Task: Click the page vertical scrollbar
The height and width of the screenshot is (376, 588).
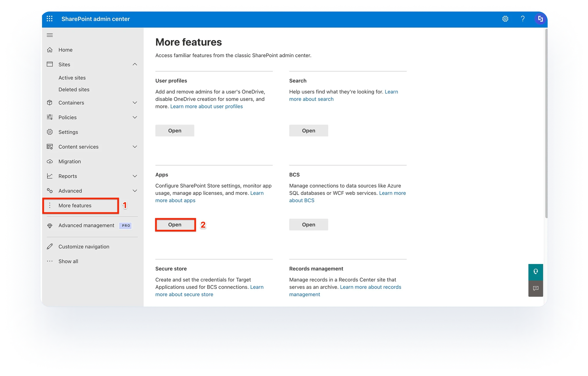Action: (546, 124)
